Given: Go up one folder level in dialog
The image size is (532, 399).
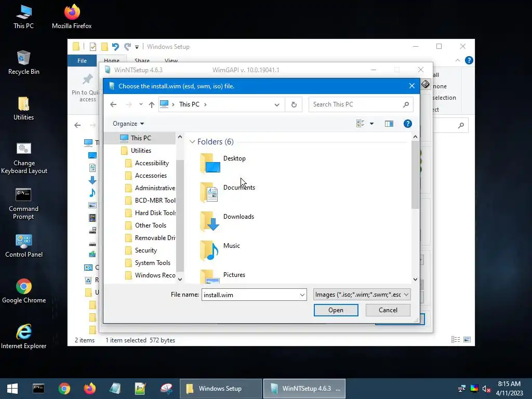Looking at the screenshot, I should coord(152,104).
